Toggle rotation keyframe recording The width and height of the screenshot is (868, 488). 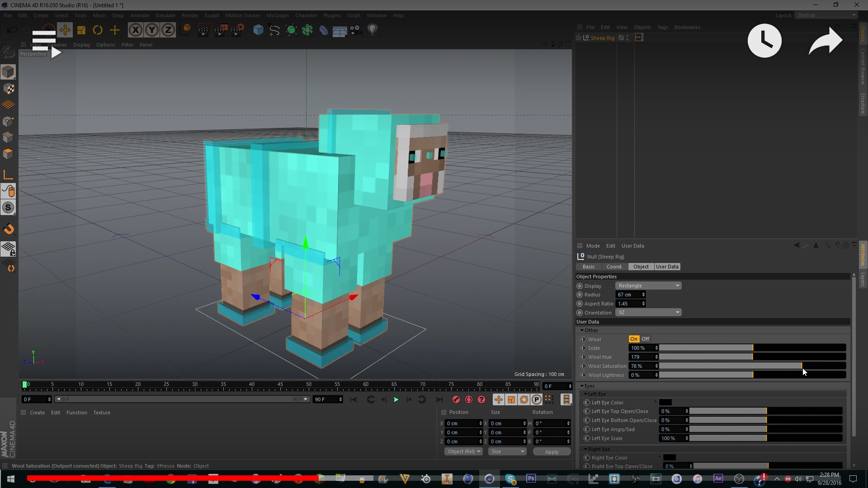click(x=524, y=399)
